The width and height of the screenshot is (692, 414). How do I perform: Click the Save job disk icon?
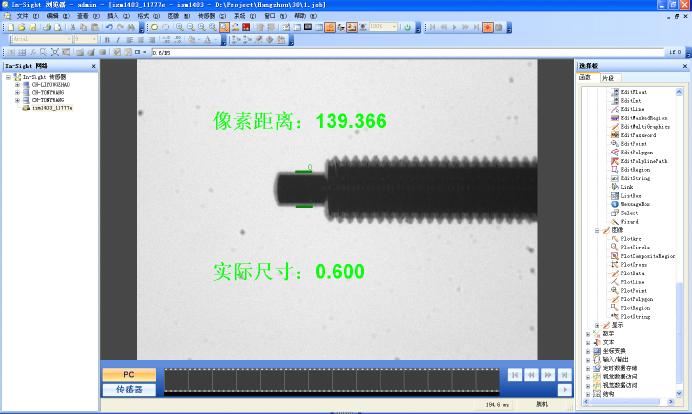32,27
